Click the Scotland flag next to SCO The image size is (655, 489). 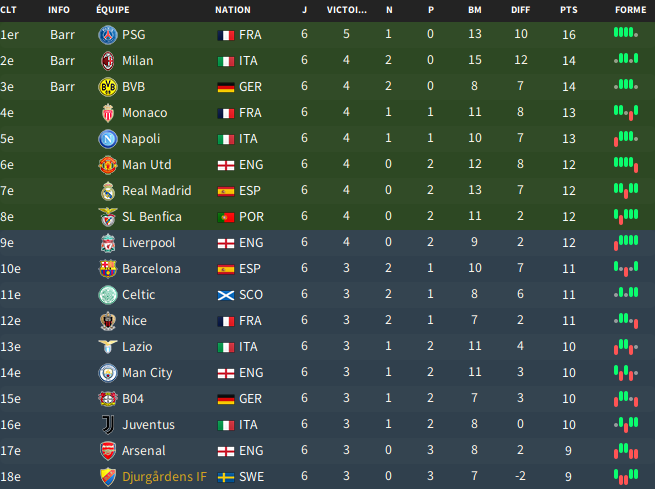coord(226,296)
